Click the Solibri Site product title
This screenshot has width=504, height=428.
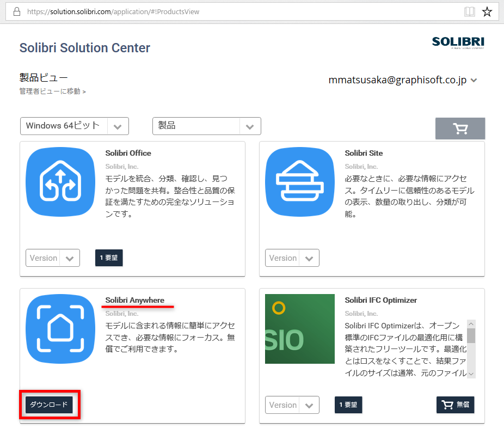pos(364,153)
